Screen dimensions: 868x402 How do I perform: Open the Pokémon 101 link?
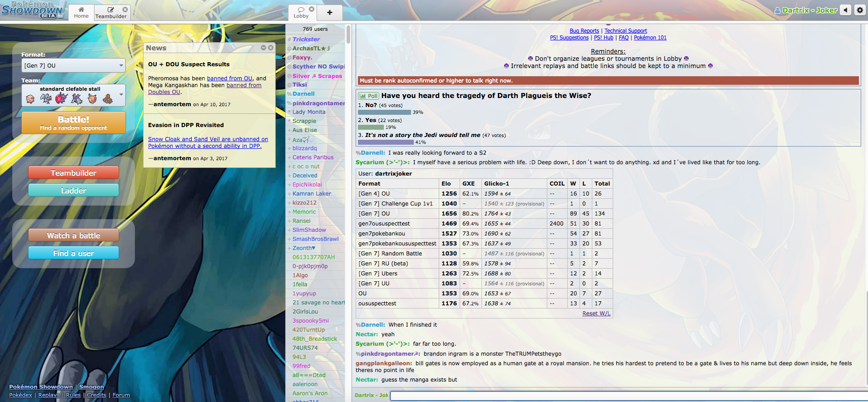coord(650,38)
